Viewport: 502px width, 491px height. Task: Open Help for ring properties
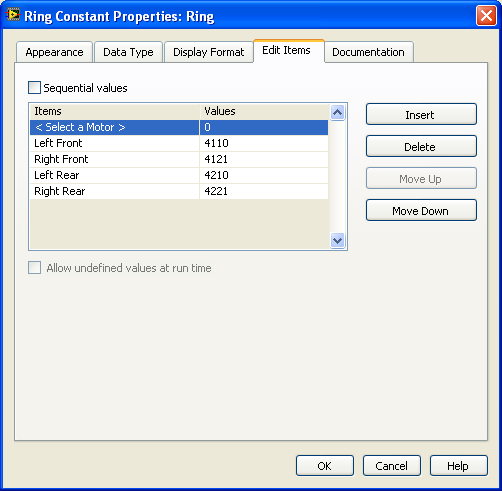(x=459, y=466)
